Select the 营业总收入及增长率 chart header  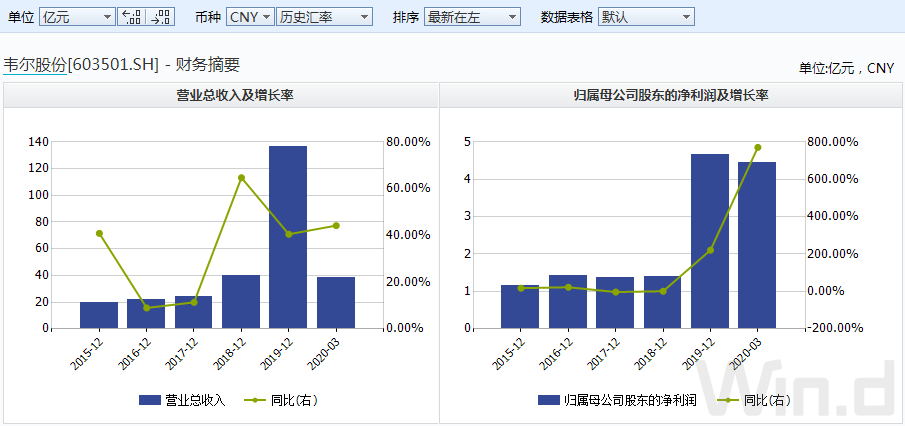(x=235, y=96)
